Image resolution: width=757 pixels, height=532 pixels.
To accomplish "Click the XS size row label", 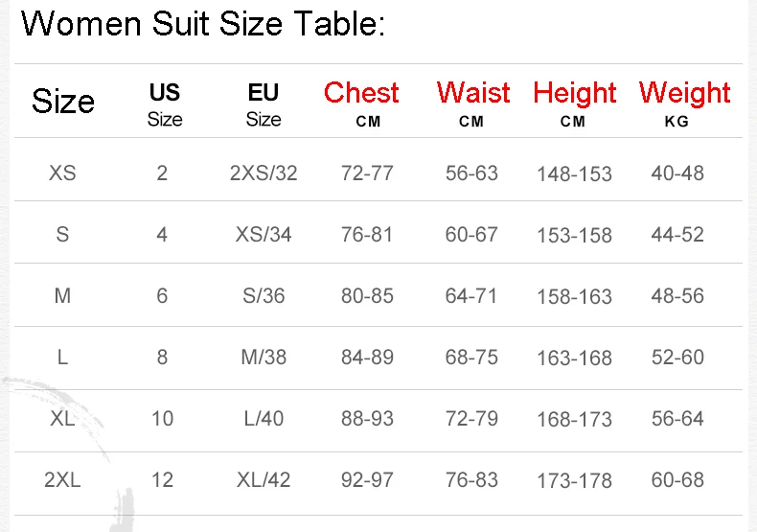I will [62, 173].
